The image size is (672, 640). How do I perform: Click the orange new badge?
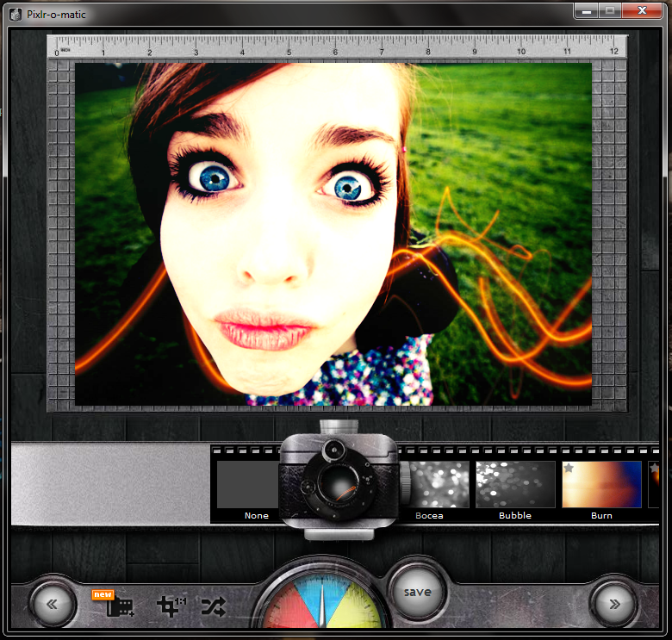pyautogui.click(x=103, y=594)
